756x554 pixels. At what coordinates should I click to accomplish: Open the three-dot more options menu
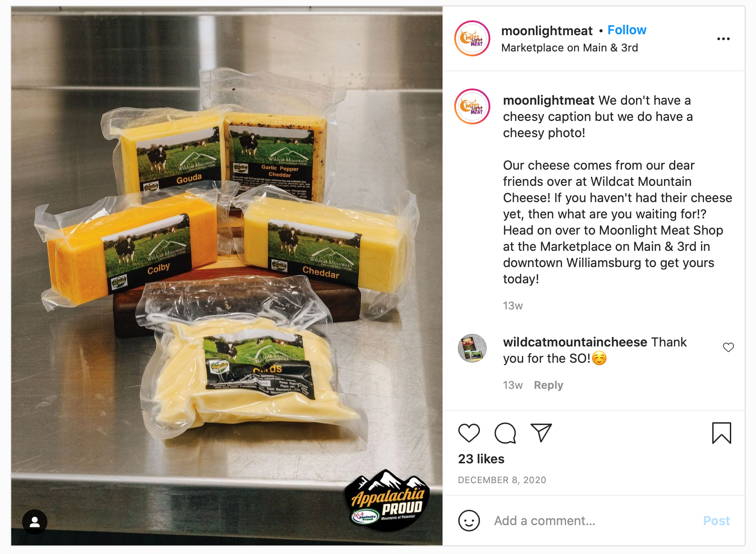tap(724, 39)
